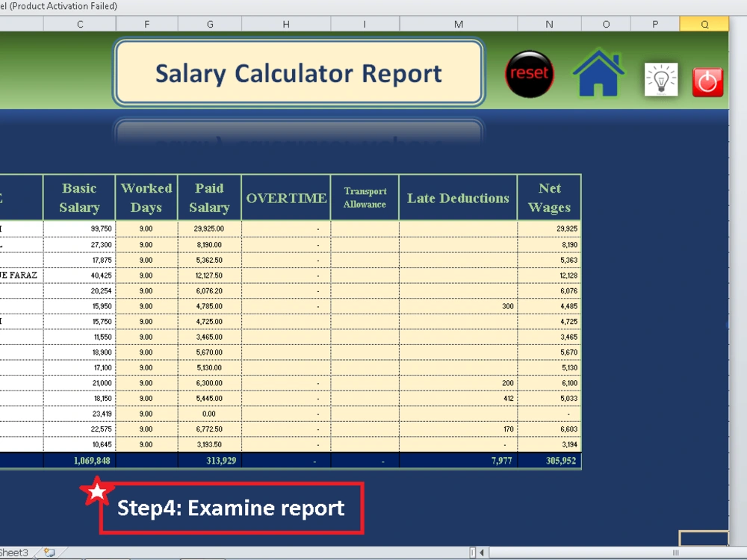Click the Late Deductions header
This screenshot has height=560, width=747.
457,197
